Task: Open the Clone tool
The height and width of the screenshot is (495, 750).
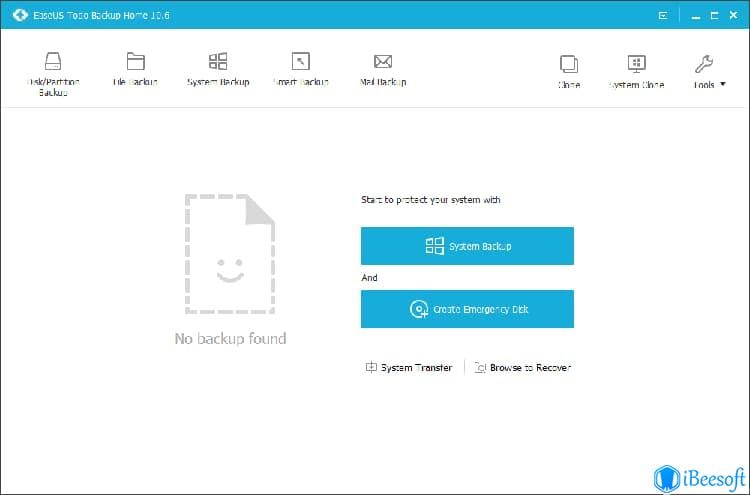Action: pos(569,72)
